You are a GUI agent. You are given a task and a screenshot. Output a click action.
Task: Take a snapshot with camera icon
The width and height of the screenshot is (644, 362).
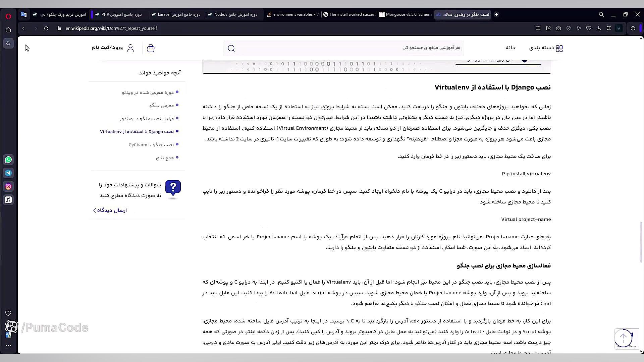(x=558, y=28)
